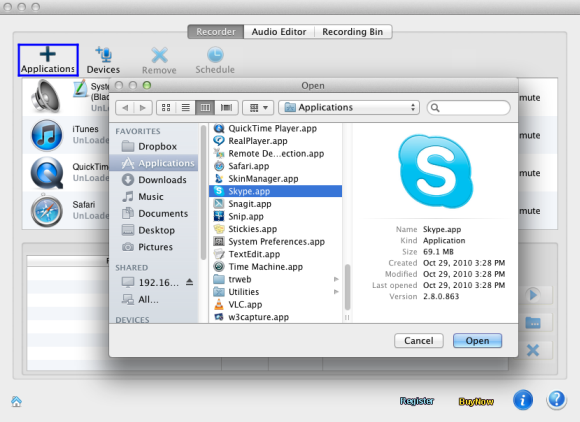Viewport: 580px width, 422px height.
Task: Click Cancel in the Open dialog
Action: [x=419, y=341]
